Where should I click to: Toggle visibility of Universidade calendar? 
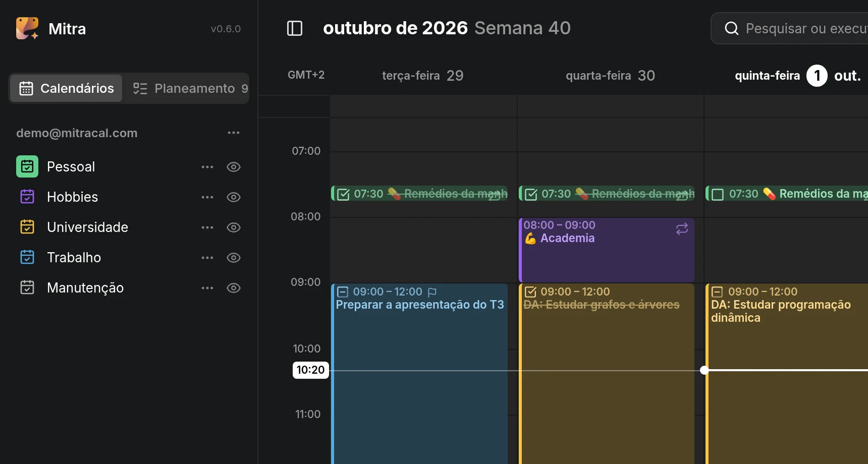234,227
